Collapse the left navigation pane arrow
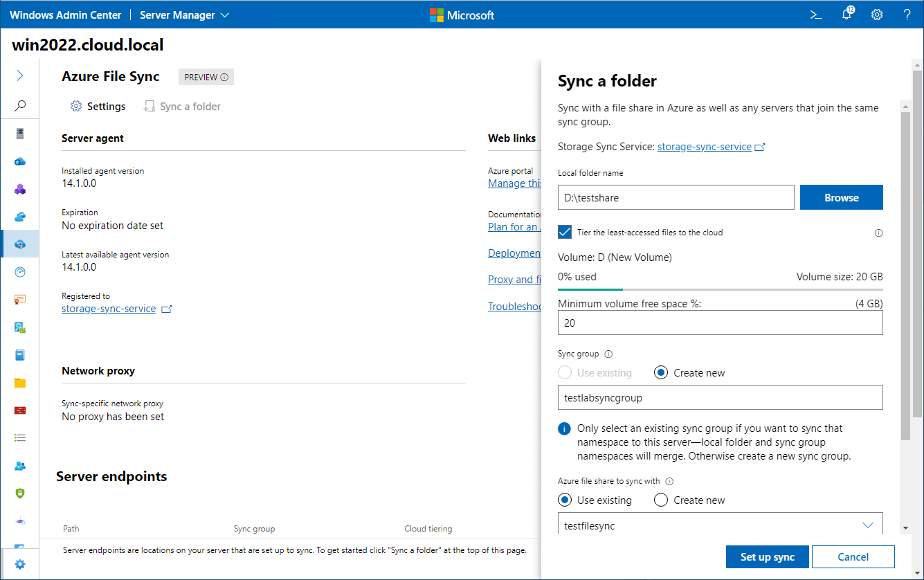The height and width of the screenshot is (580, 924). point(19,75)
